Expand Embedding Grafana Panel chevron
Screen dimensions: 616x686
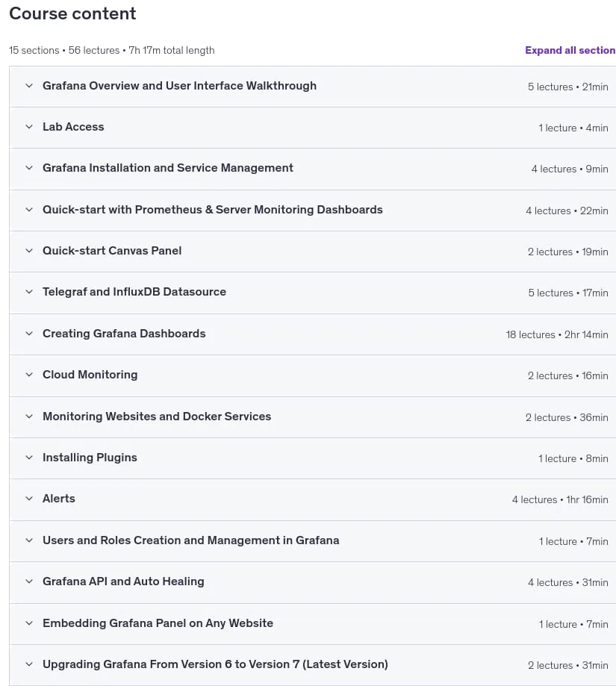click(29, 623)
